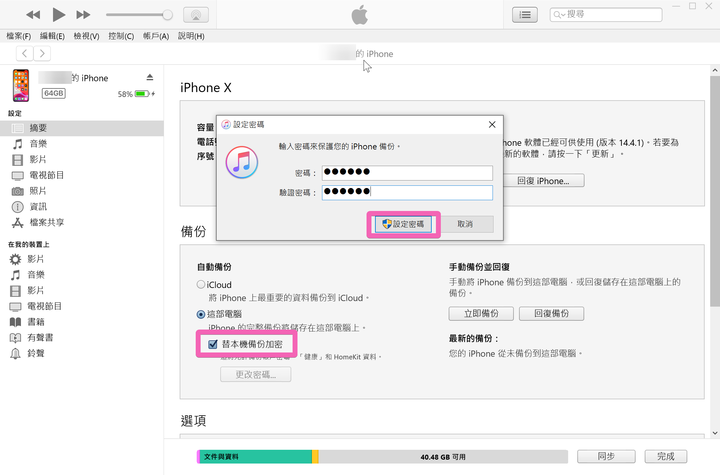720x475 pixels.
Task: Click the iTunes music note icon in dialog
Action: click(x=242, y=162)
